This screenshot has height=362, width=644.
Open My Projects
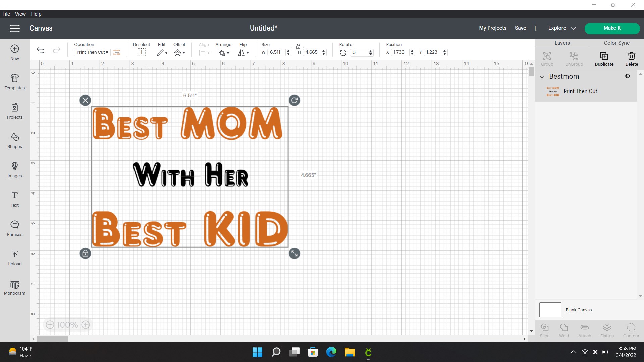[x=493, y=28]
